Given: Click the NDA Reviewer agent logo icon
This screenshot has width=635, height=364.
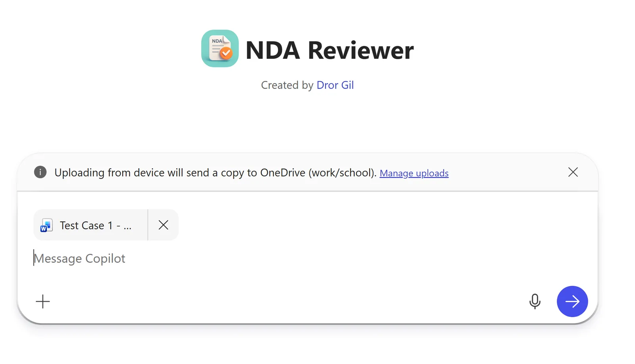Looking at the screenshot, I should coord(220,48).
